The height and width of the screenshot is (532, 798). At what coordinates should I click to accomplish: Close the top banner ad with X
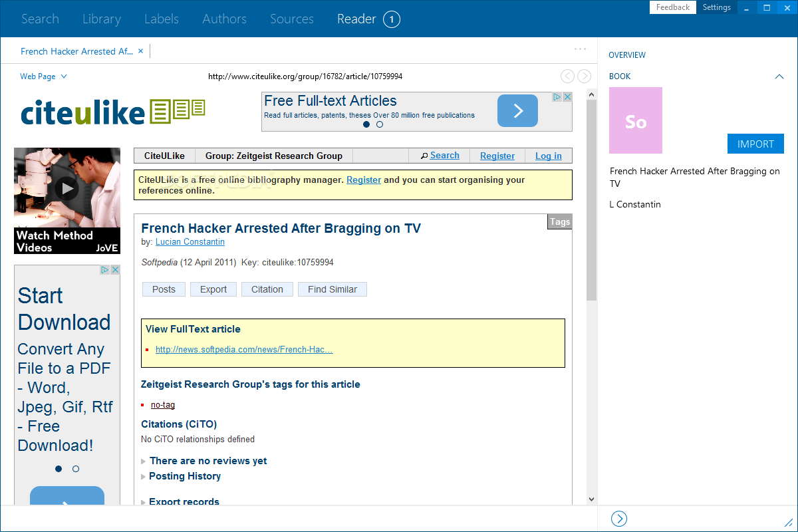(x=567, y=97)
